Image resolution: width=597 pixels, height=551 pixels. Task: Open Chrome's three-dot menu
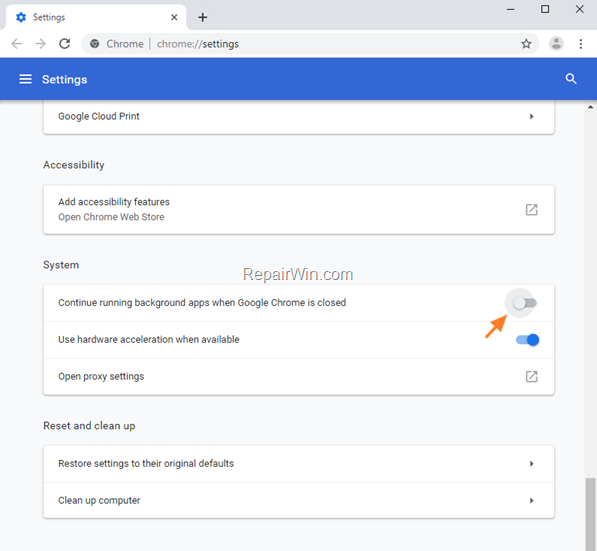tap(581, 44)
